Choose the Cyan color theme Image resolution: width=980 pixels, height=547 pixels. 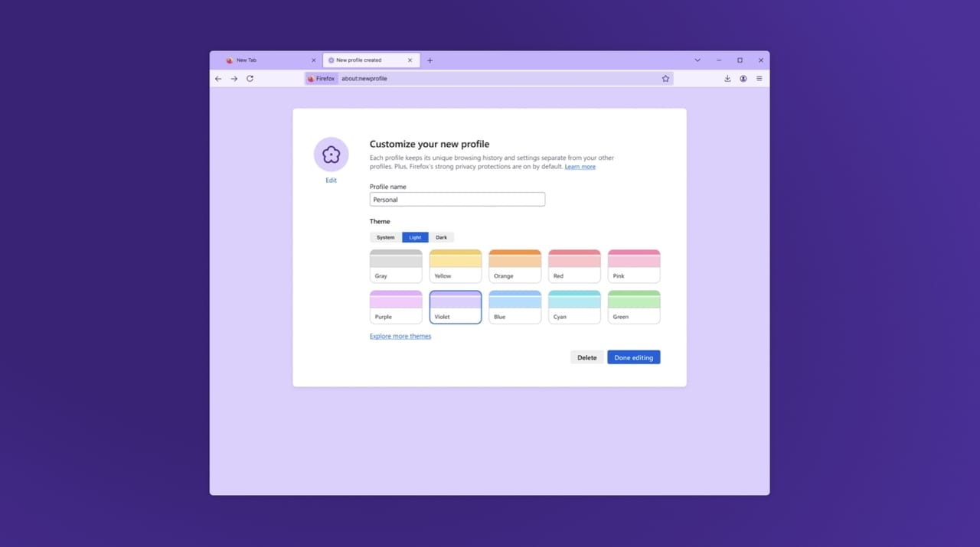pos(574,307)
